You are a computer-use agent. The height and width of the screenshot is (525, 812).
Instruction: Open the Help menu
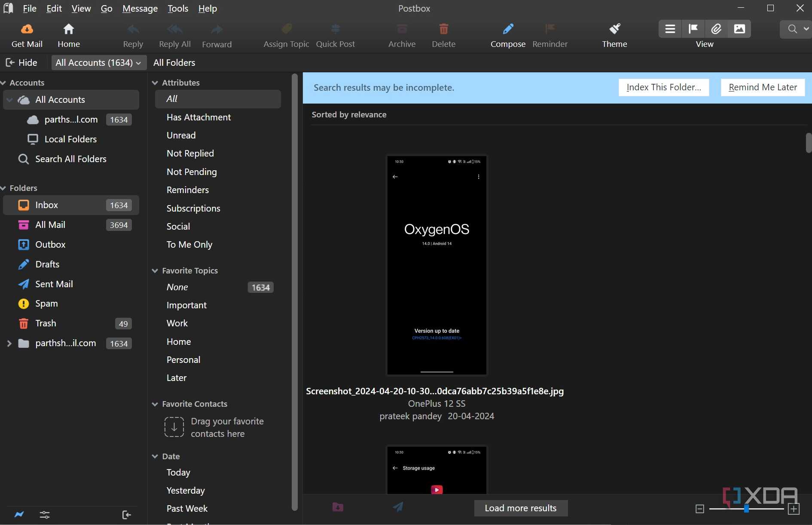pos(208,8)
